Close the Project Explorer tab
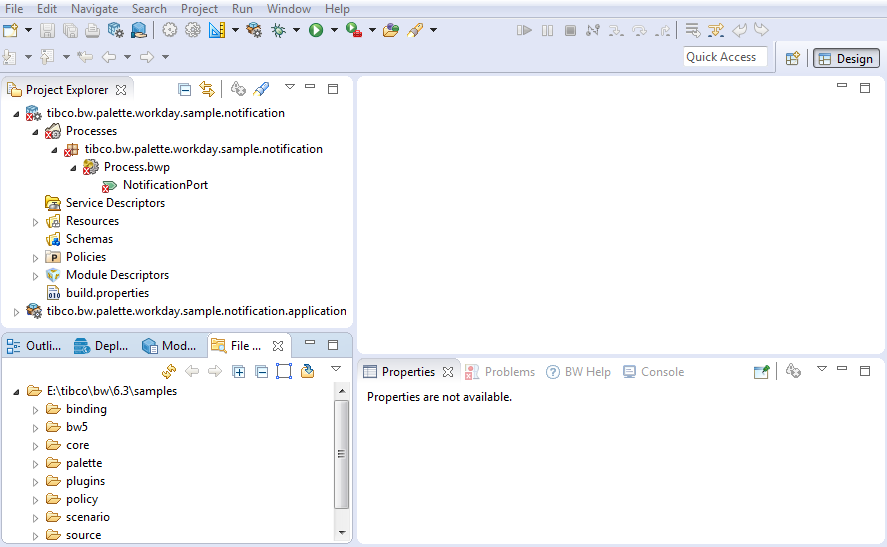 [x=120, y=90]
